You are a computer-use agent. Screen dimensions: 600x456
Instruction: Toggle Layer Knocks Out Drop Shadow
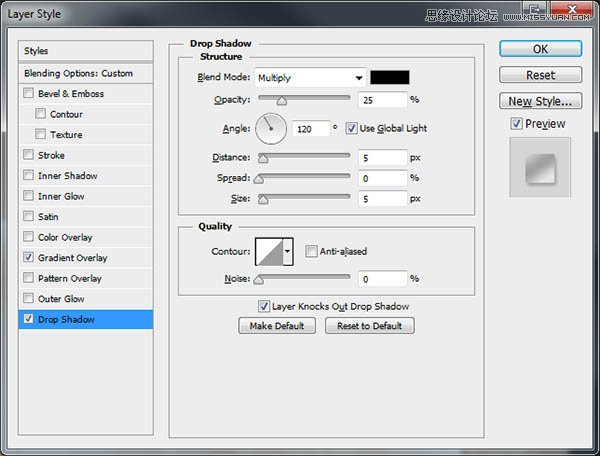263,306
